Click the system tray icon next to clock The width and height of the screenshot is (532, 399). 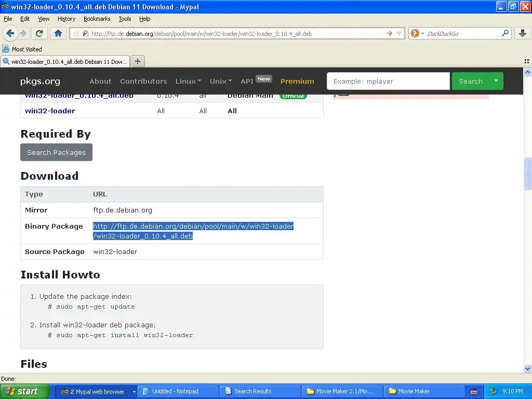pyautogui.click(x=493, y=392)
